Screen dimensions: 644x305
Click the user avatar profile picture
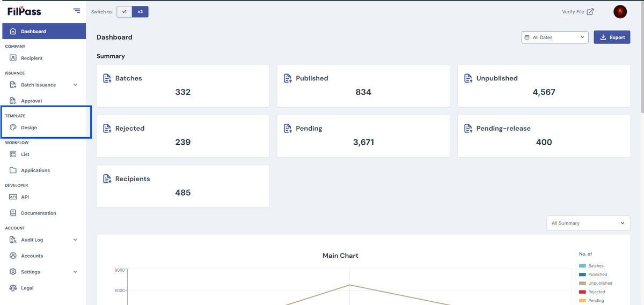pos(620,12)
